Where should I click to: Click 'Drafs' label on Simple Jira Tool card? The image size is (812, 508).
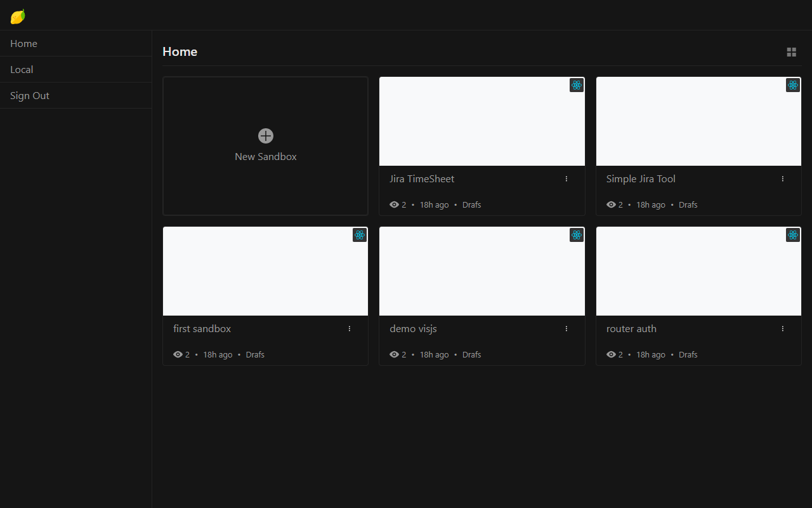[x=688, y=204]
